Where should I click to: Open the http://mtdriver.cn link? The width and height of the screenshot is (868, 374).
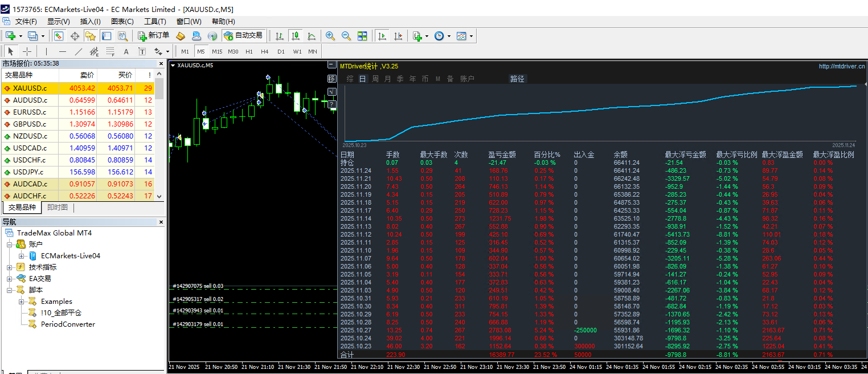(841, 66)
